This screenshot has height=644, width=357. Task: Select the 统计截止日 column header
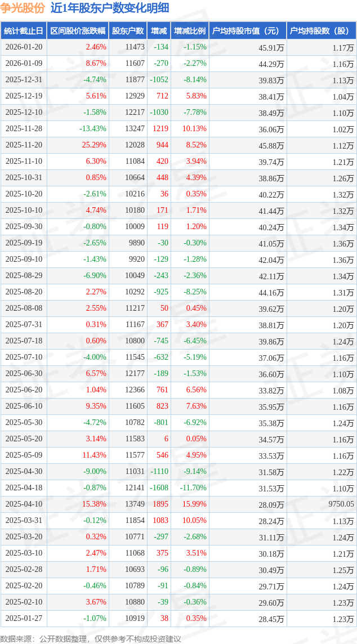point(23,31)
